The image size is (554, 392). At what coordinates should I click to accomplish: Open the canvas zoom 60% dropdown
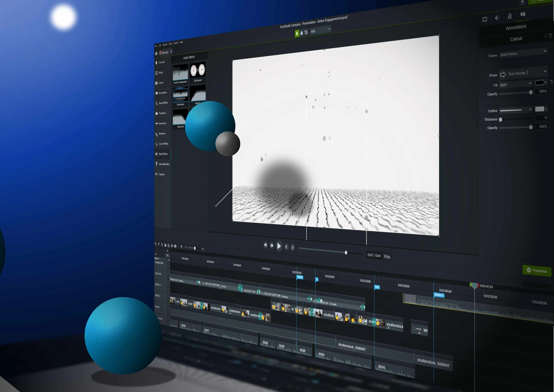click(x=320, y=30)
